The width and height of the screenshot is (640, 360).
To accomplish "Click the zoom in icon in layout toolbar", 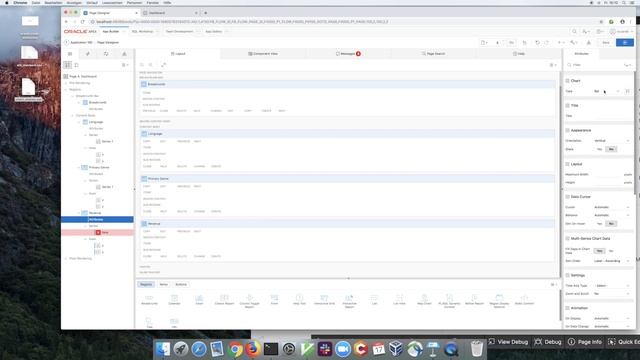I will [151, 65].
